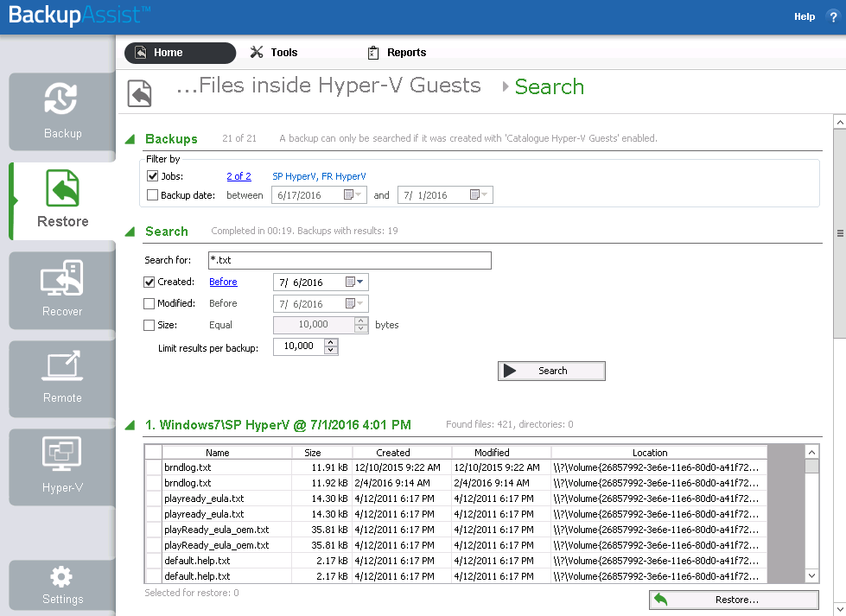Screen dimensions: 846x616
Task: Click the Search button
Action: 551,371
